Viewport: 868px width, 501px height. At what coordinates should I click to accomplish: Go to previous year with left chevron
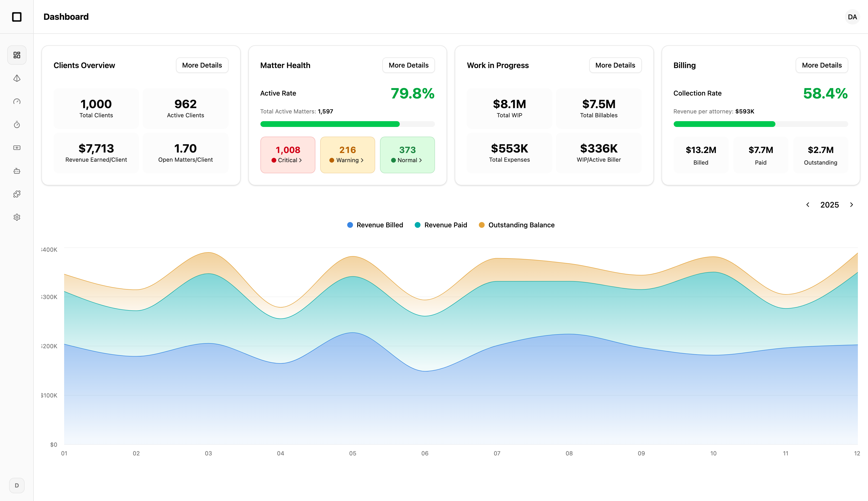tap(808, 204)
